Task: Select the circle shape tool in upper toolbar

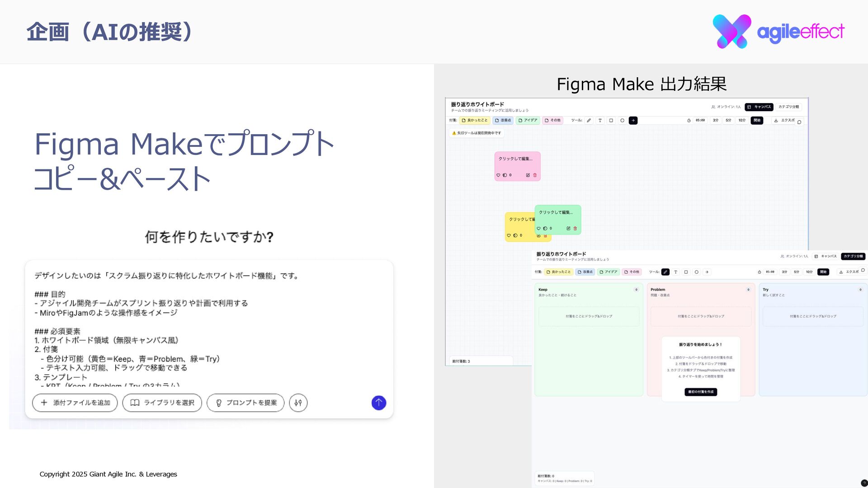Action: click(x=622, y=121)
